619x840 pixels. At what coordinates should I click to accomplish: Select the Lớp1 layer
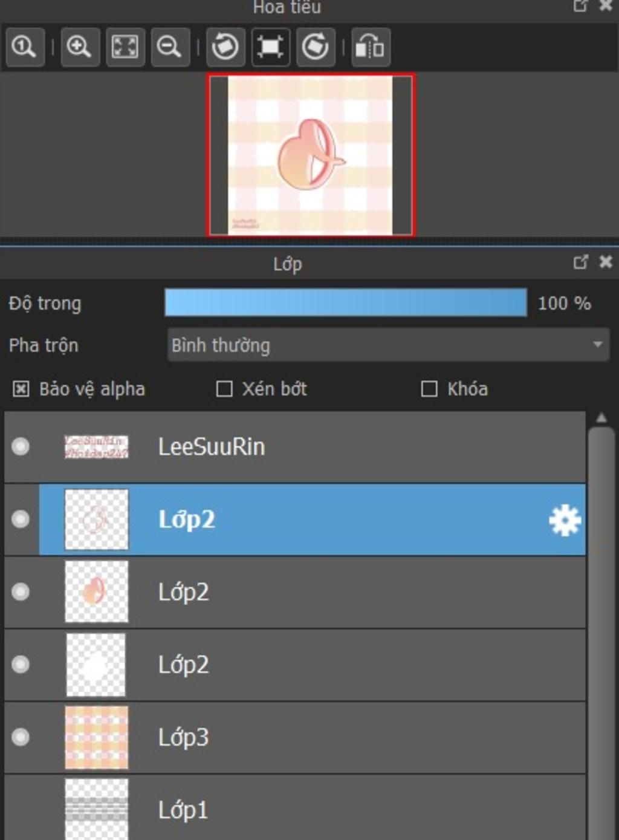295,808
